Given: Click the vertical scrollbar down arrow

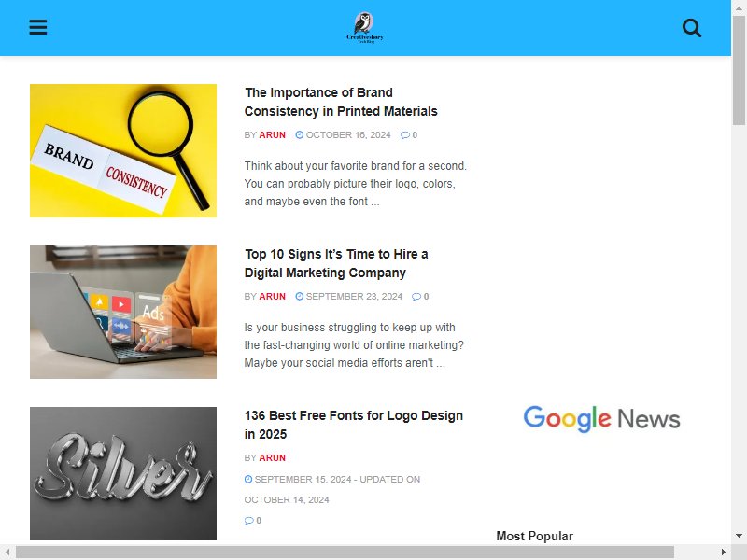Looking at the screenshot, I should pyautogui.click(x=739, y=536).
